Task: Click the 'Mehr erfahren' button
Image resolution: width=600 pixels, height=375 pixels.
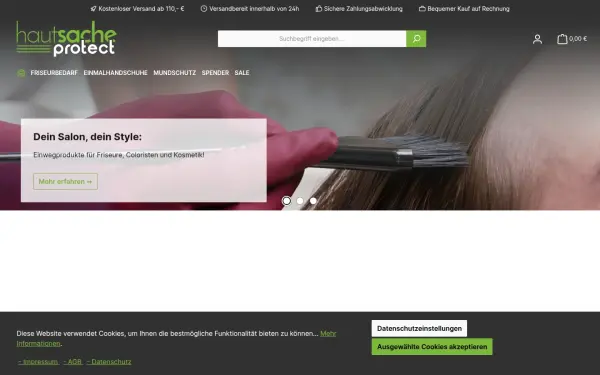Action: (x=65, y=181)
